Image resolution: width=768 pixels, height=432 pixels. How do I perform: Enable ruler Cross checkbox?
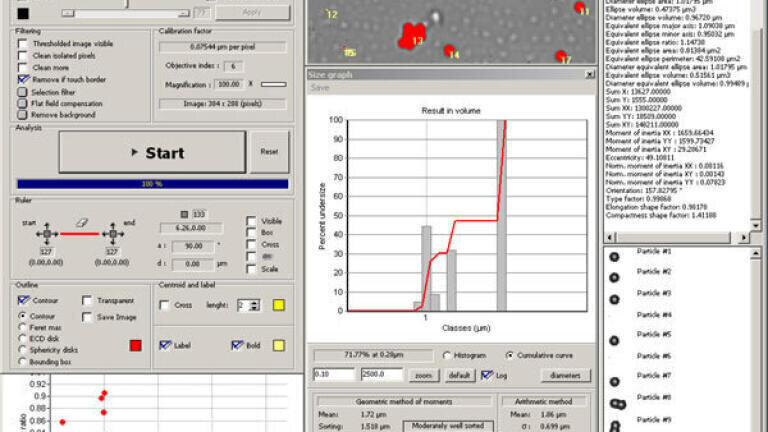click(251, 244)
